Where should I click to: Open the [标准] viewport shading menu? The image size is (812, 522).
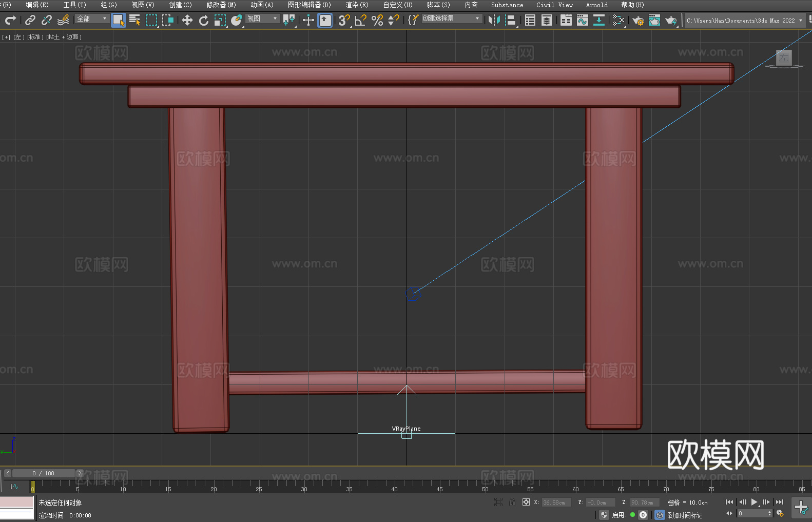pos(35,37)
